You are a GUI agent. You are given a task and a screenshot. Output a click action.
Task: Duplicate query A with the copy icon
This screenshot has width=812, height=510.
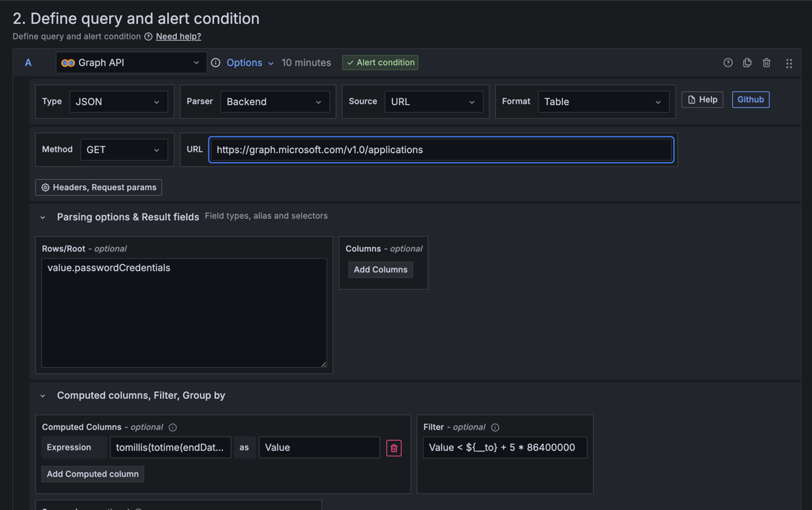pos(747,62)
